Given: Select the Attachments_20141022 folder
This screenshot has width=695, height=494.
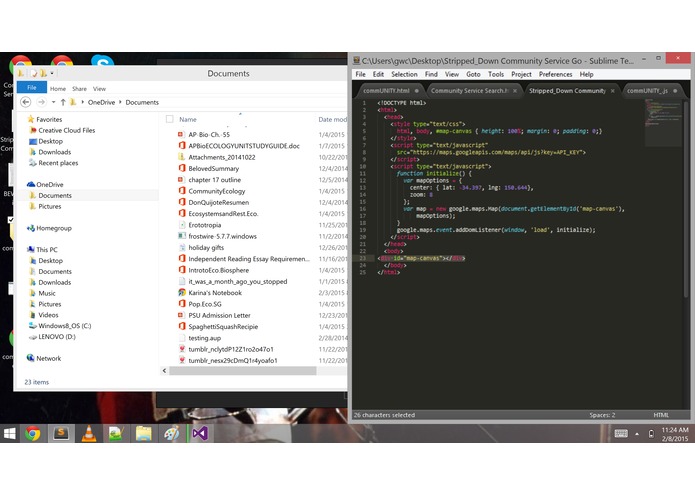Looking at the screenshot, I should 222,157.
